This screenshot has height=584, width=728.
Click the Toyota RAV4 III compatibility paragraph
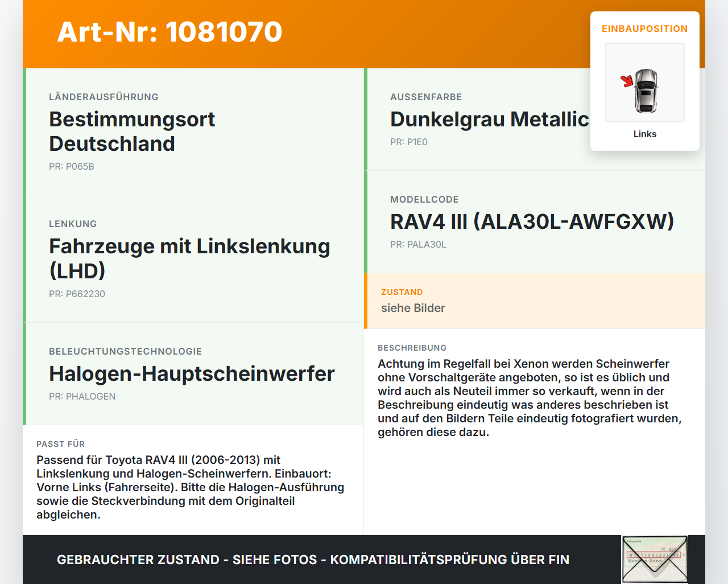point(191,487)
